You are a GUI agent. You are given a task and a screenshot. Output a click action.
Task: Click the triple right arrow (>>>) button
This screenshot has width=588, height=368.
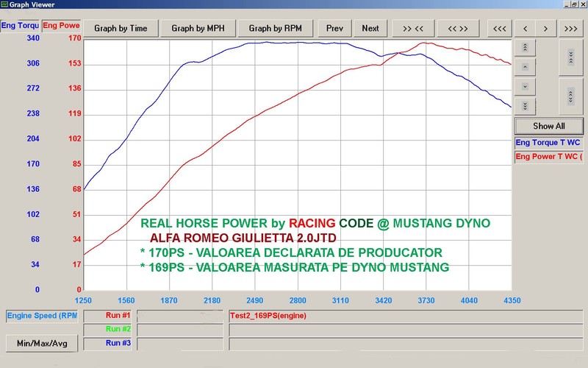click(571, 29)
